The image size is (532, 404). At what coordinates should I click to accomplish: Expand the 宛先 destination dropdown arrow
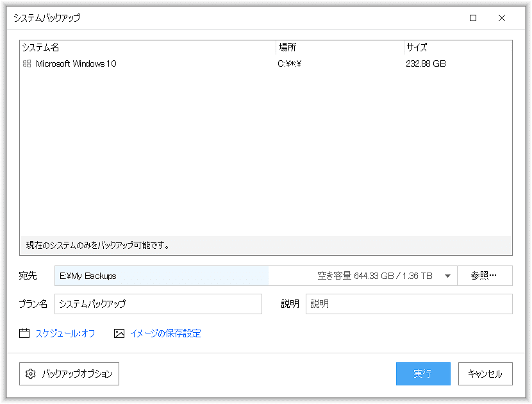pos(448,276)
